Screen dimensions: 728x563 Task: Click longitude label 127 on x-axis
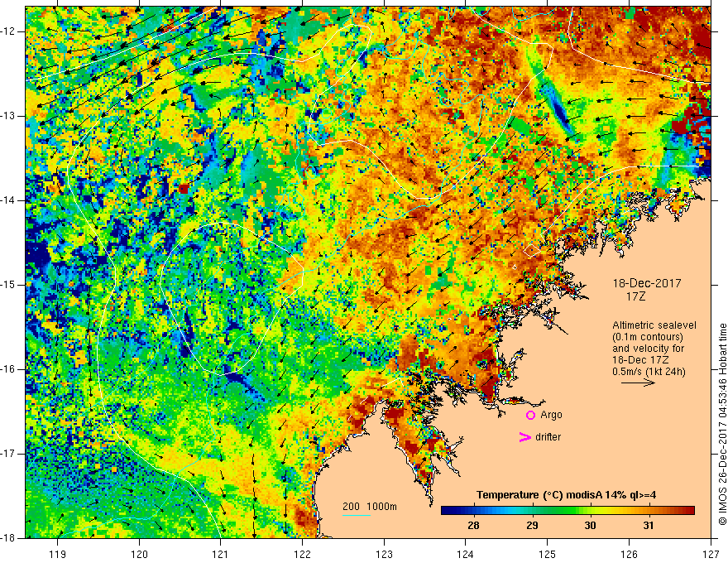click(711, 554)
